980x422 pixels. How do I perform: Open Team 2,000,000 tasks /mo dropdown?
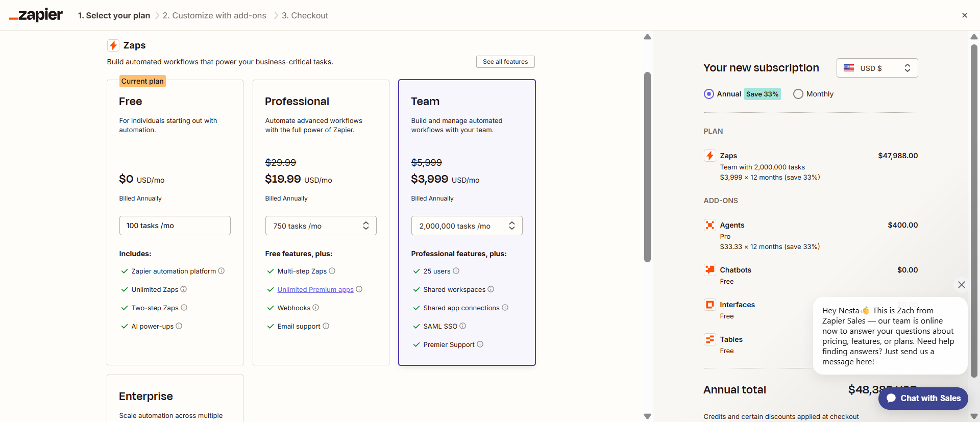point(467,226)
